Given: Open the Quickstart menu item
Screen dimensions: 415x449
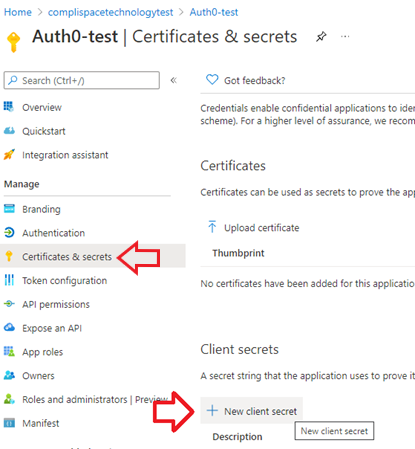Looking at the screenshot, I should (x=44, y=131).
